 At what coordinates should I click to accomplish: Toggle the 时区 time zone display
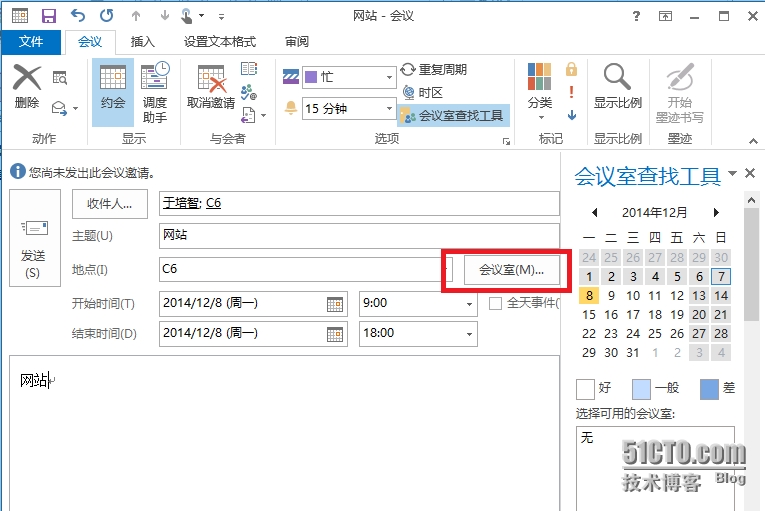423,92
